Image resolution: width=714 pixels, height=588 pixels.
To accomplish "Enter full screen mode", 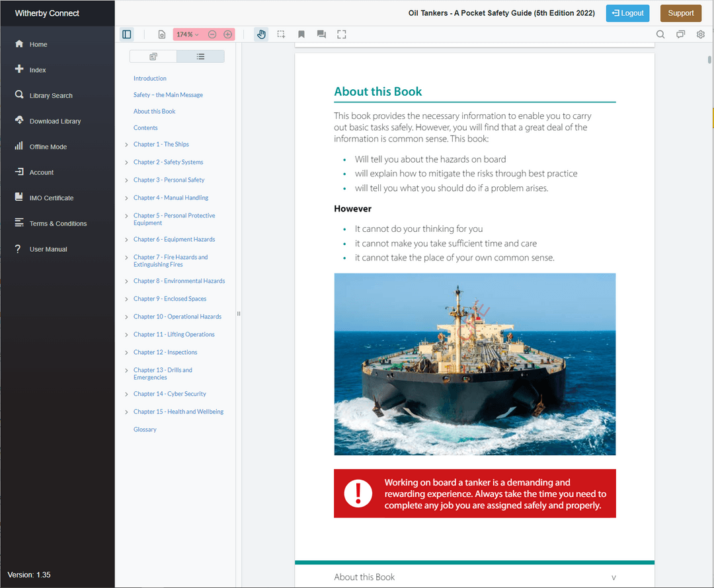I will (341, 34).
